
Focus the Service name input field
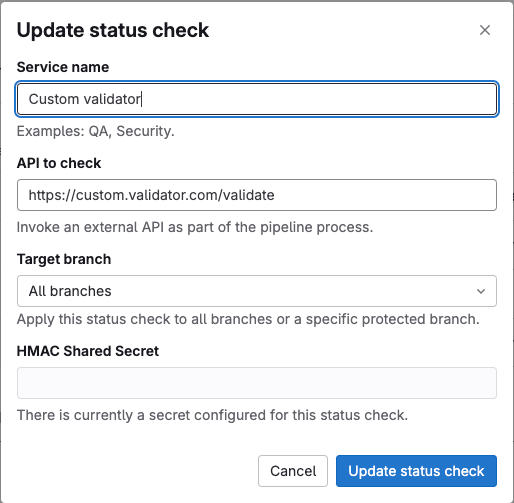click(257, 99)
